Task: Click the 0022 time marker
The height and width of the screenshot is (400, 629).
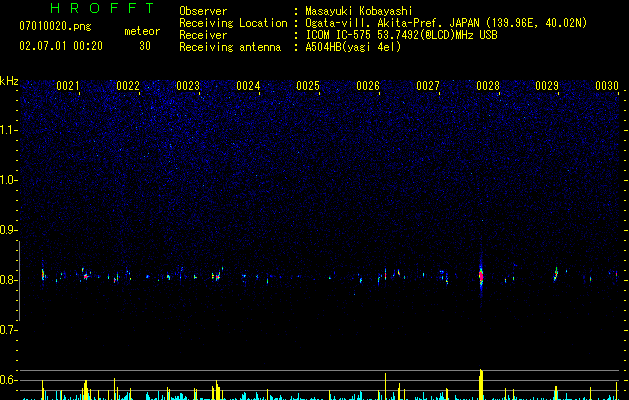Action: (x=128, y=86)
